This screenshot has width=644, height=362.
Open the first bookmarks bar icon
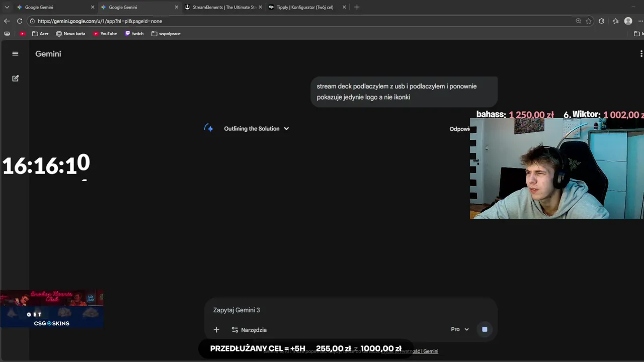pyautogui.click(x=7, y=34)
